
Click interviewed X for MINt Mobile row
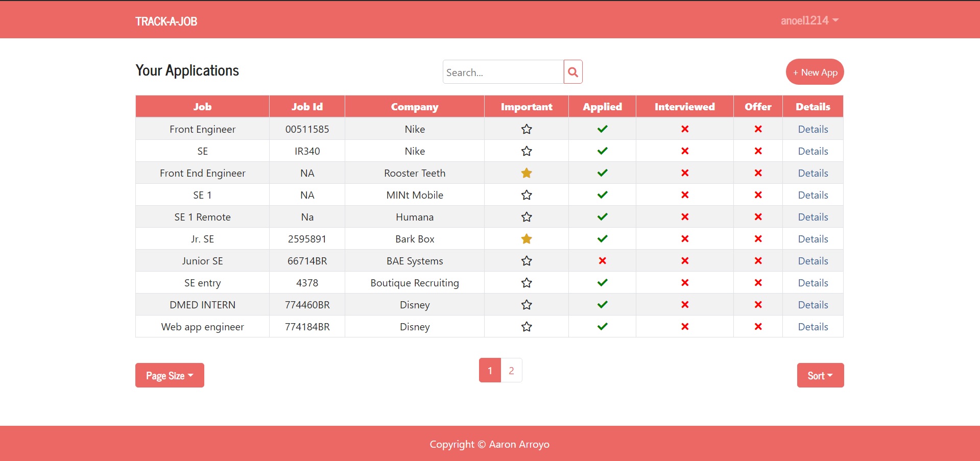click(x=685, y=195)
